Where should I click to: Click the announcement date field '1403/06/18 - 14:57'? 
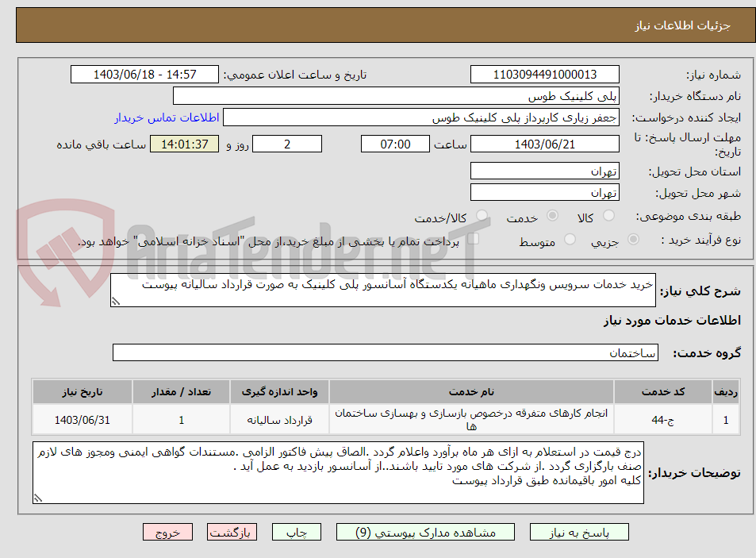pyautogui.click(x=144, y=75)
